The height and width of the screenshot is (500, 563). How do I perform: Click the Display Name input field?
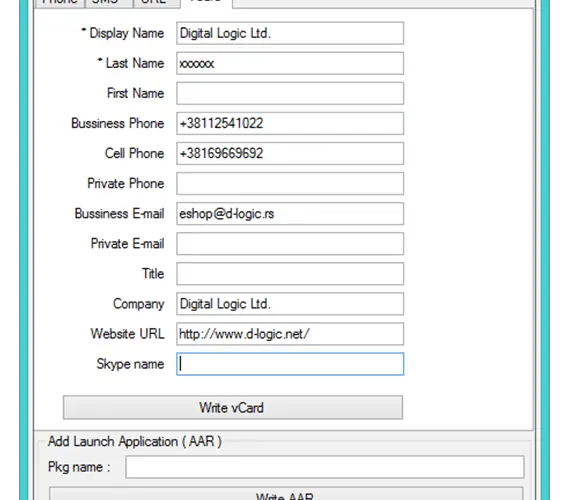coord(290,33)
